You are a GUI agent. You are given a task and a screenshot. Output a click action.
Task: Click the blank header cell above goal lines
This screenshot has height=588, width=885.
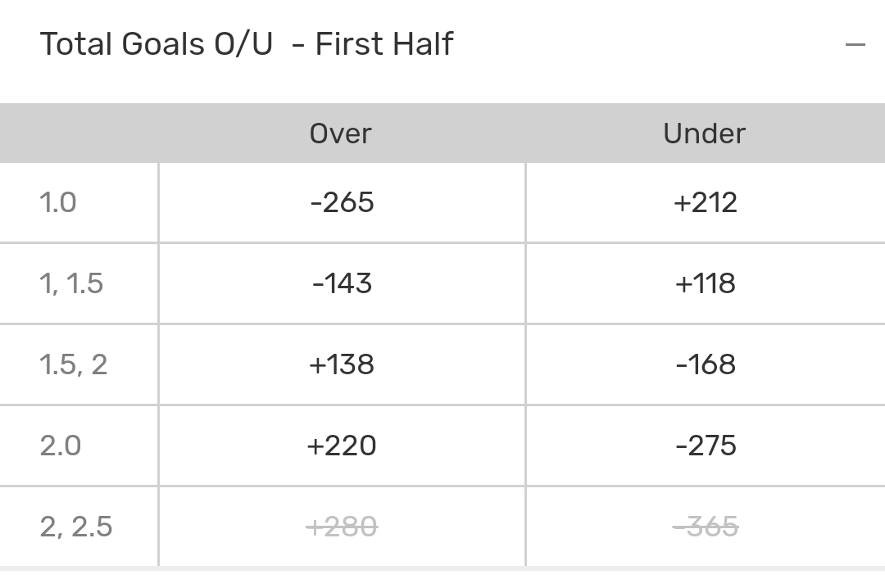(x=79, y=133)
